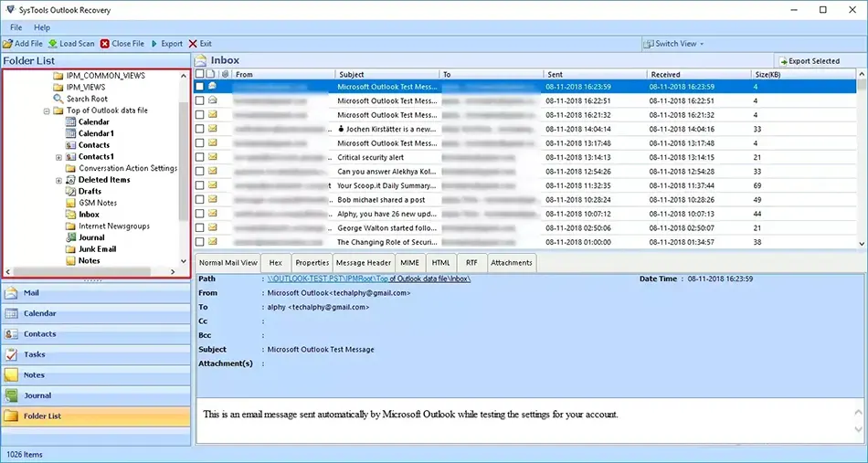
Task: Click folder tree horizontal scroll right arrow
Action: pos(173,272)
